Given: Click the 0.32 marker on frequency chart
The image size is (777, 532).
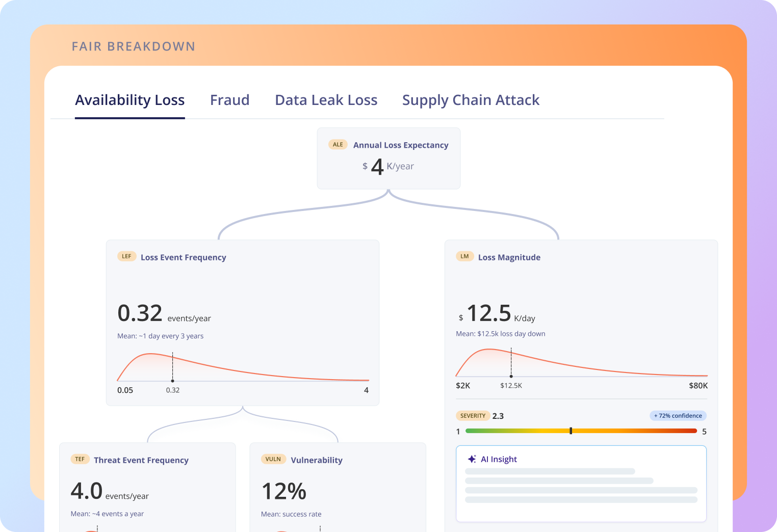Looking at the screenshot, I should pos(173,381).
